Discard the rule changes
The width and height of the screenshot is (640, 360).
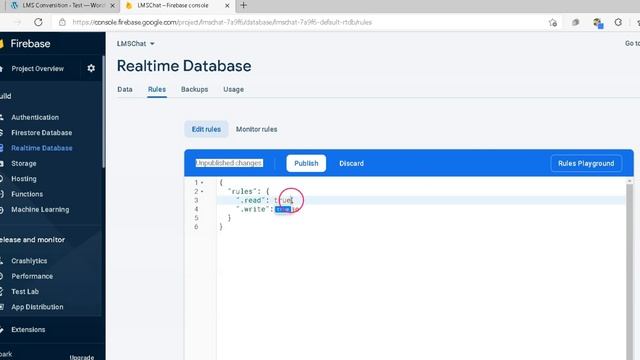pyautogui.click(x=351, y=163)
